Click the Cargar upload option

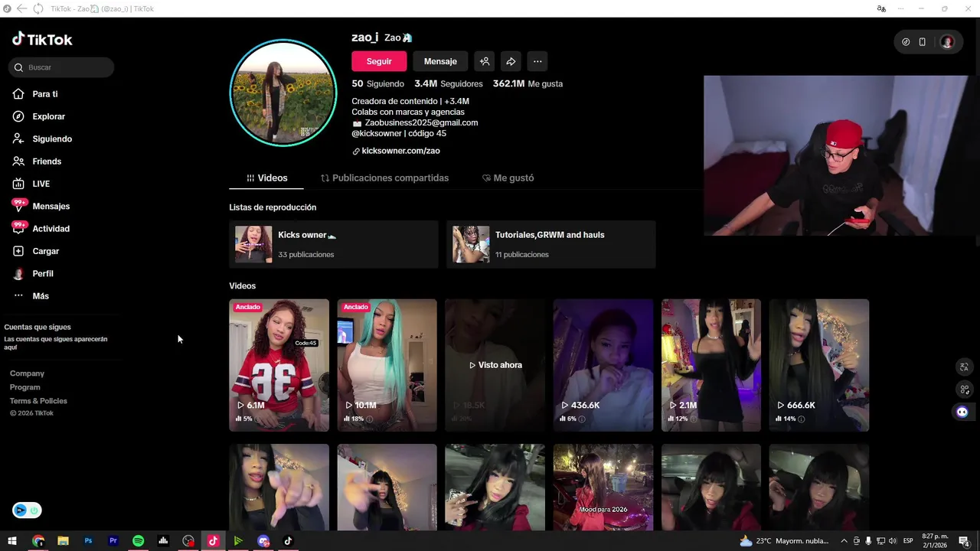pyautogui.click(x=36, y=251)
